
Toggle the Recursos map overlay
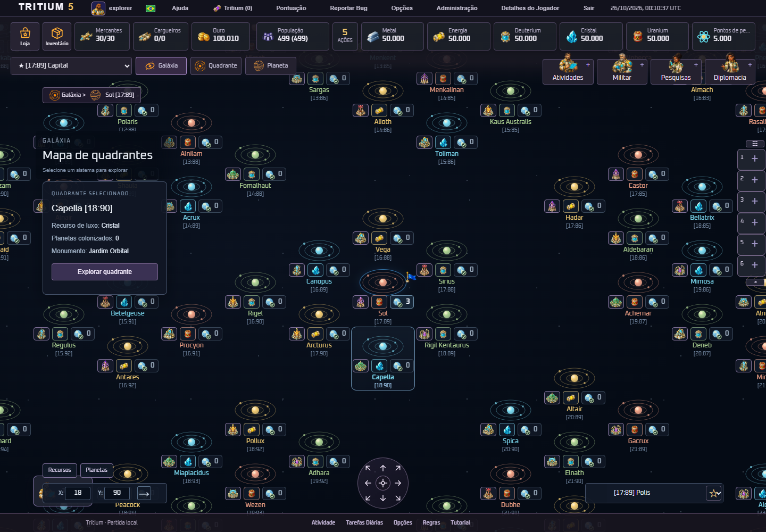(x=60, y=470)
